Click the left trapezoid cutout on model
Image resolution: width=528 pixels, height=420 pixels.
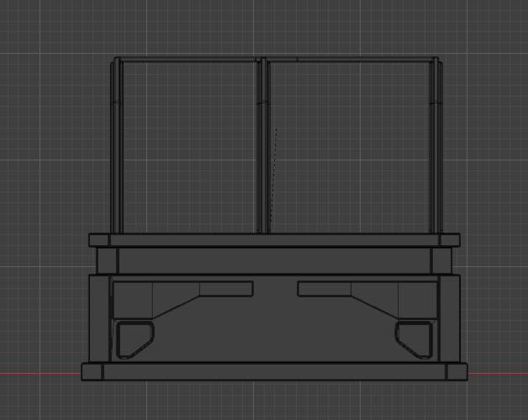pos(135,340)
